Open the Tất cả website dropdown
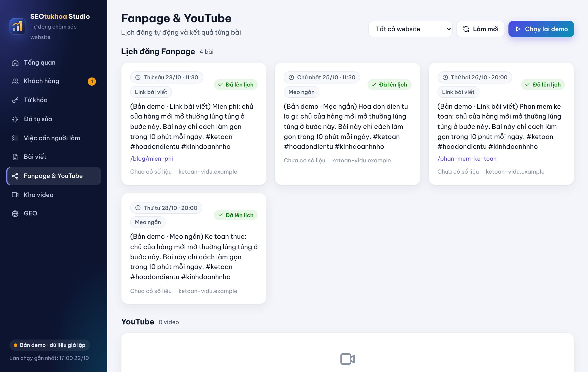The height and width of the screenshot is (372, 588). [410, 29]
